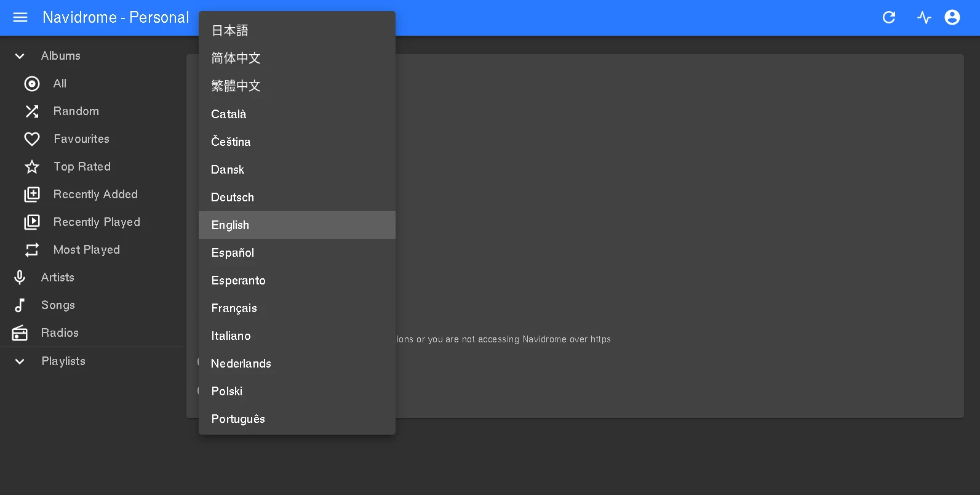The width and height of the screenshot is (980, 495).
Task: Choose 简体中文 in the language list
Action: pos(297,58)
